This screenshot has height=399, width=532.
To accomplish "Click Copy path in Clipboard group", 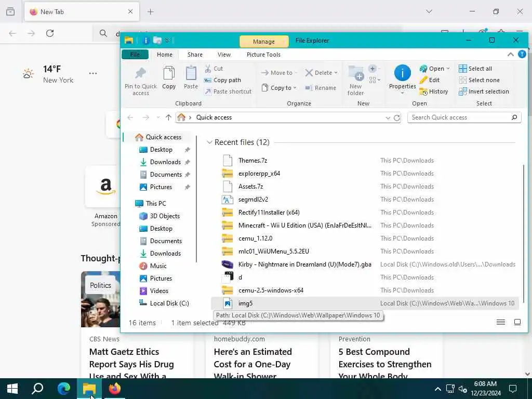I will 222,80.
